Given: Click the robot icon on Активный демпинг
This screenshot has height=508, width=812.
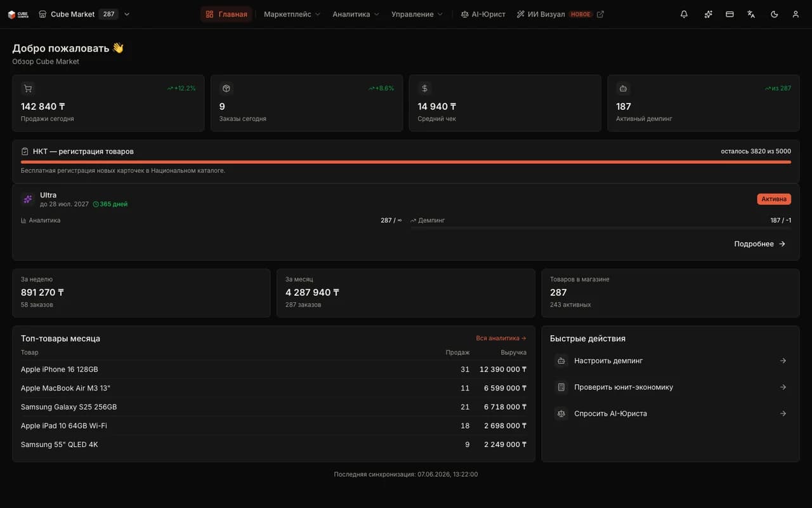Looking at the screenshot, I should pos(624,88).
